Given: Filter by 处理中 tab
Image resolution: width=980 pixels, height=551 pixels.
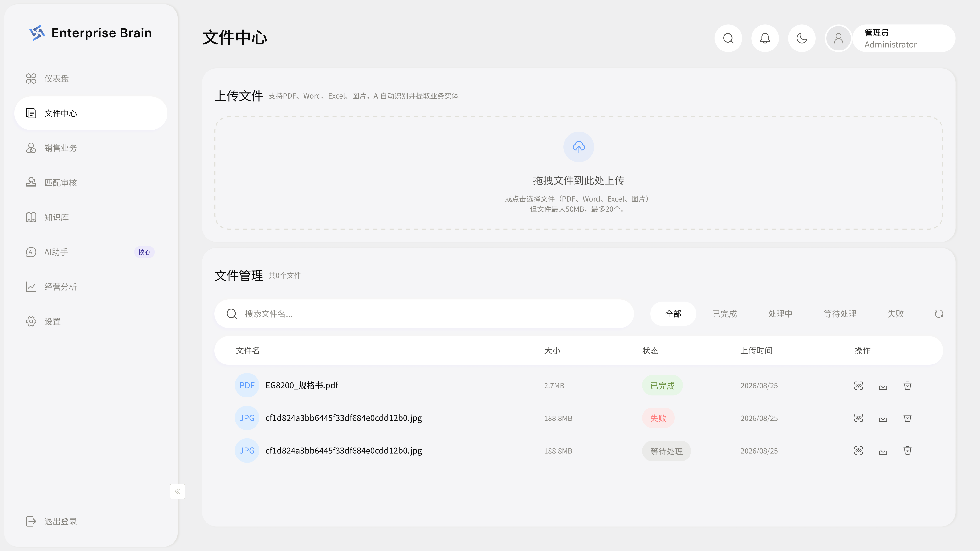Looking at the screenshot, I should click(780, 314).
